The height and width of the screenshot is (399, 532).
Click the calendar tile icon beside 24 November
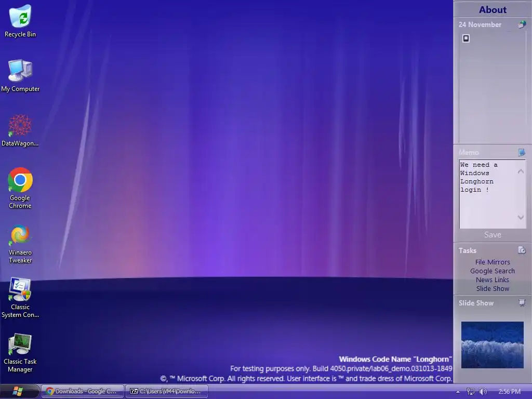522,24
